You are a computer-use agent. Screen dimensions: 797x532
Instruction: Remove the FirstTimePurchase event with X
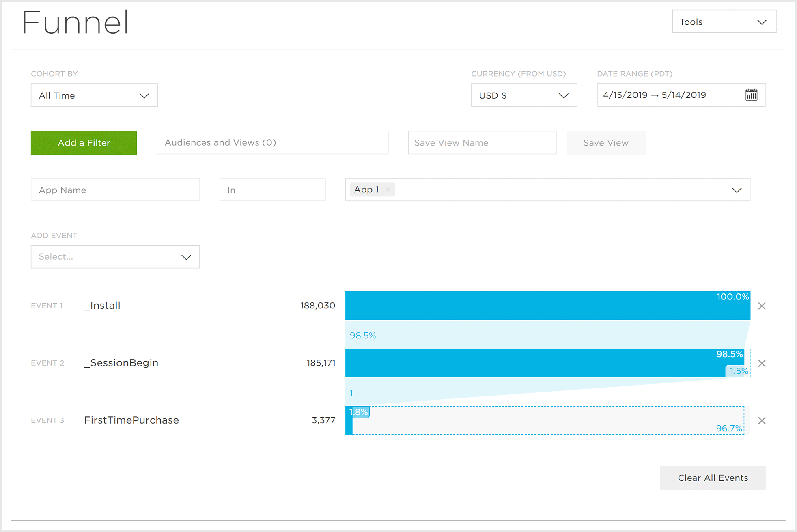pyautogui.click(x=762, y=421)
